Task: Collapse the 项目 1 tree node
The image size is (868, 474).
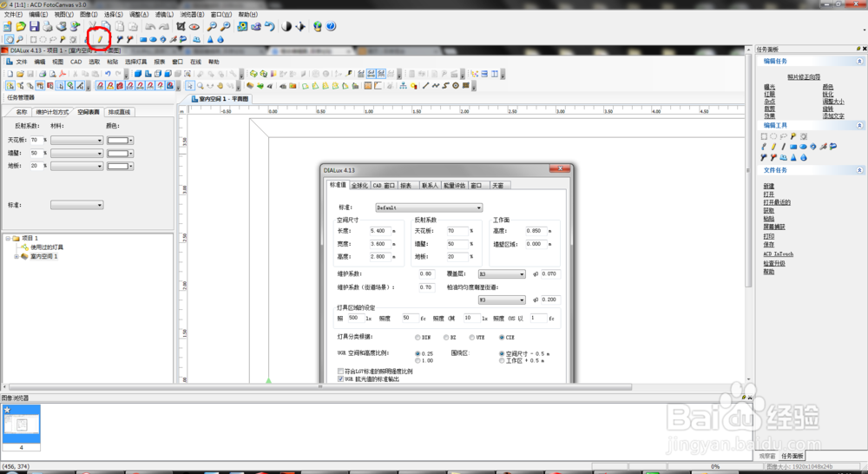Action: click(9, 238)
